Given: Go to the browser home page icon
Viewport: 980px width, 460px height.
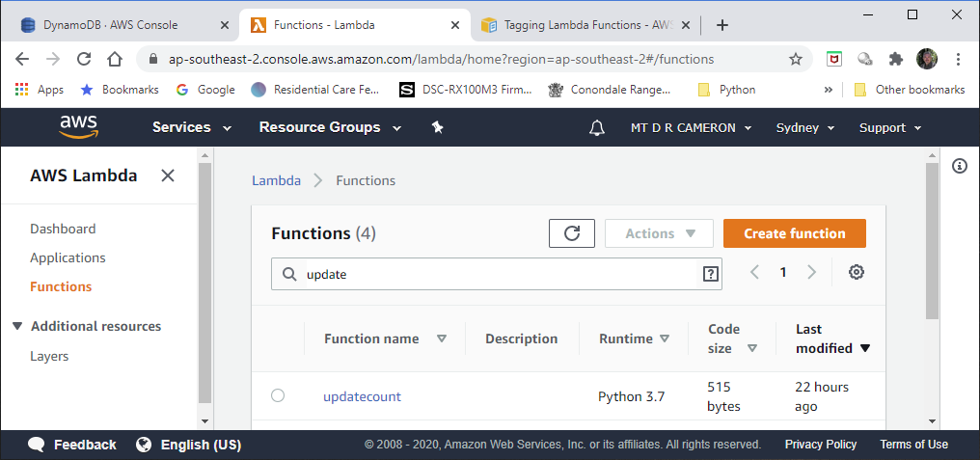Looking at the screenshot, I should click(115, 60).
